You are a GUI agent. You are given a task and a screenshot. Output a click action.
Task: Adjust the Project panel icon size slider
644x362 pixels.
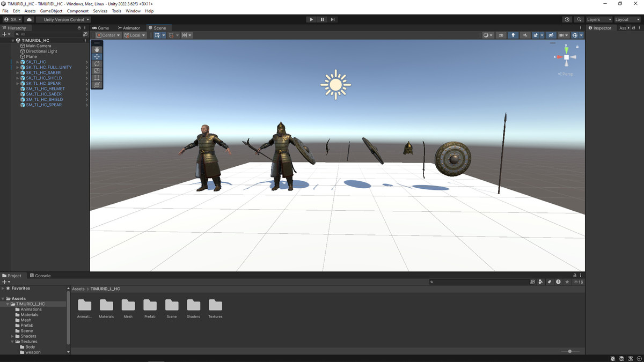[570, 351]
